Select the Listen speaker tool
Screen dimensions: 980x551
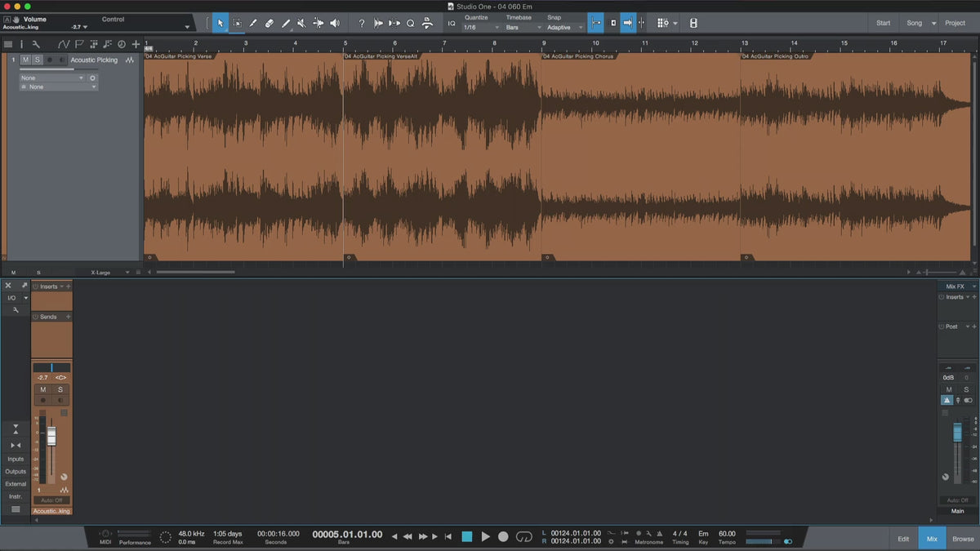tap(334, 24)
